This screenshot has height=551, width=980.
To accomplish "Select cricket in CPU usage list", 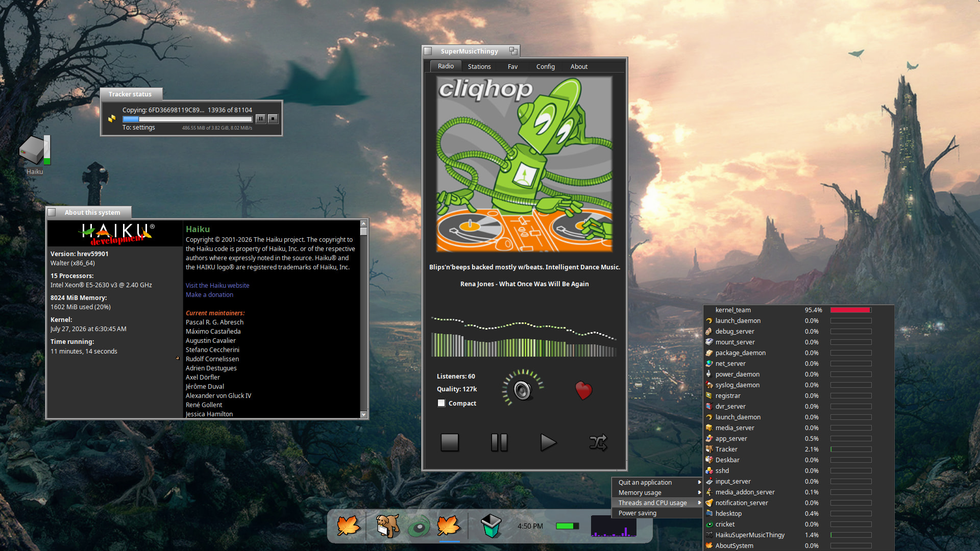I will [798, 524].
